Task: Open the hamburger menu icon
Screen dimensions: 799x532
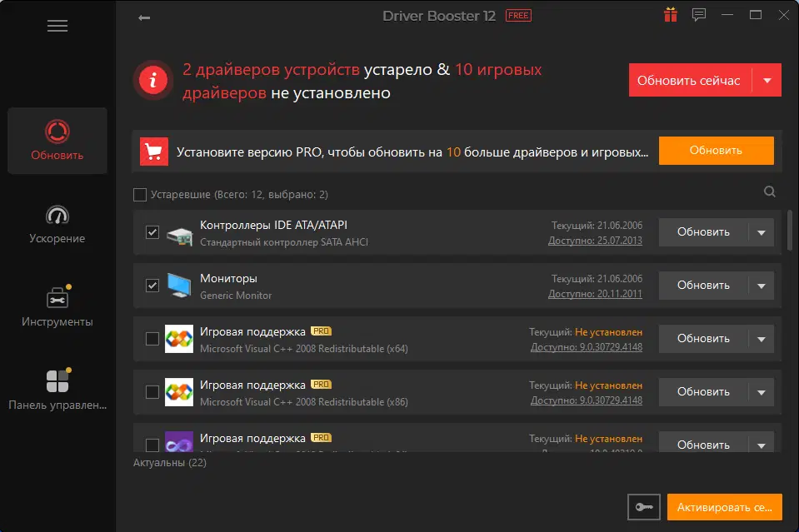Action: coord(57,26)
